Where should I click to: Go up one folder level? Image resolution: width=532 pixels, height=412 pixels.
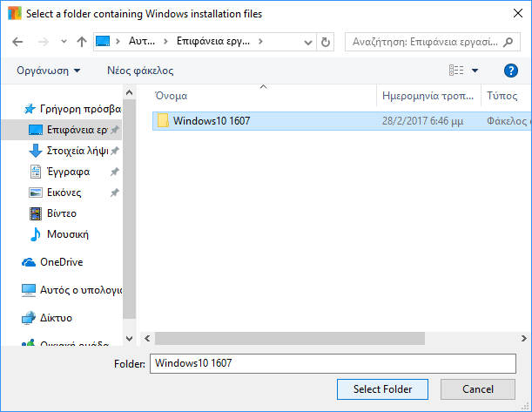[x=82, y=42]
